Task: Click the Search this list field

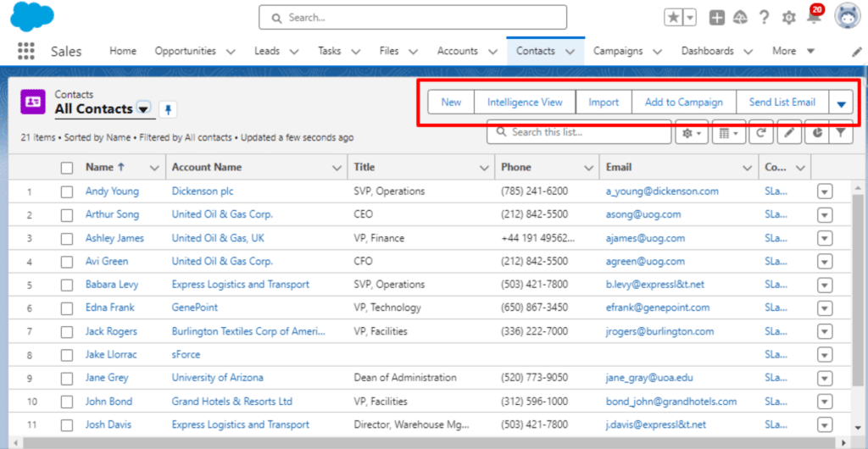Action: (x=579, y=133)
